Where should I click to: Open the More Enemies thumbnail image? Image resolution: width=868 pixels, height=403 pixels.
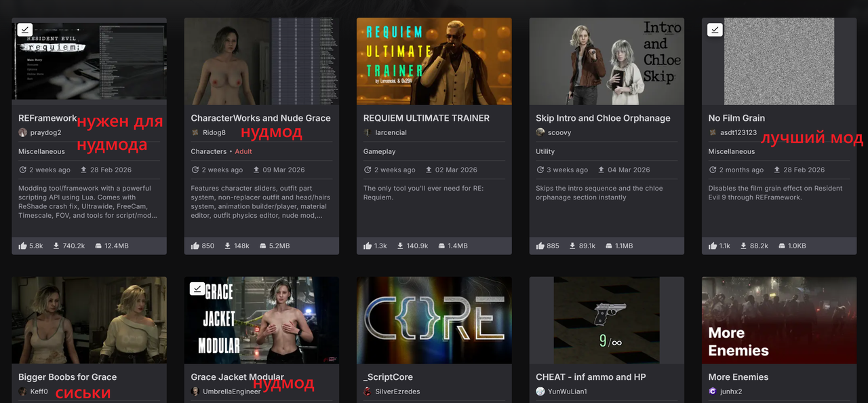tap(779, 320)
